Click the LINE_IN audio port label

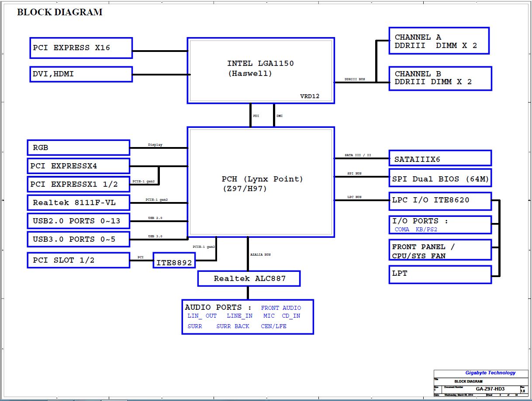[239, 316]
